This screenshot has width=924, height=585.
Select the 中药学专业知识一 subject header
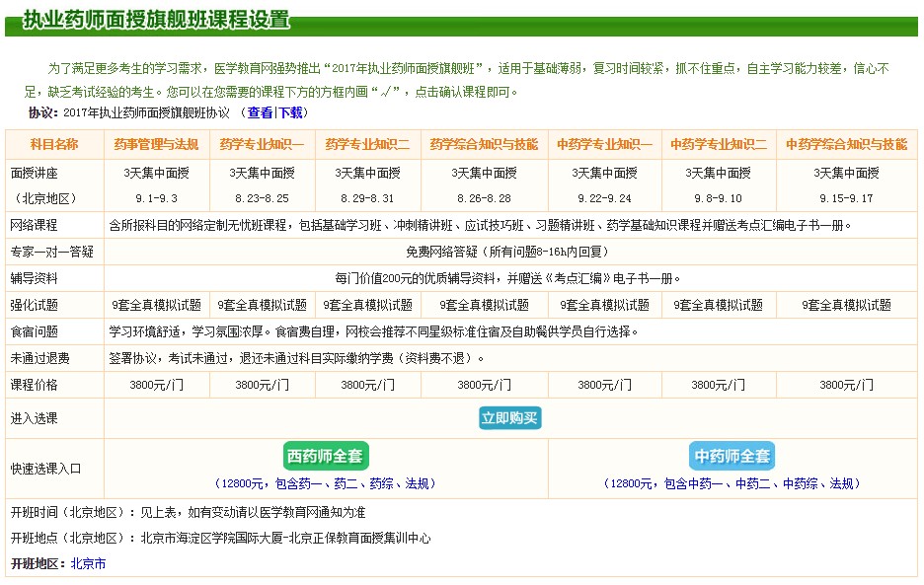tap(606, 142)
